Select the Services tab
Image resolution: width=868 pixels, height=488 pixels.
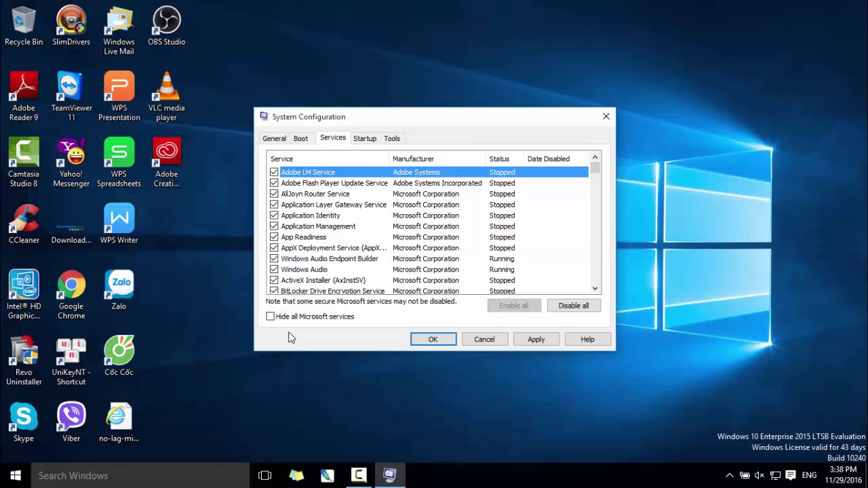pyautogui.click(x=333, y=138)
